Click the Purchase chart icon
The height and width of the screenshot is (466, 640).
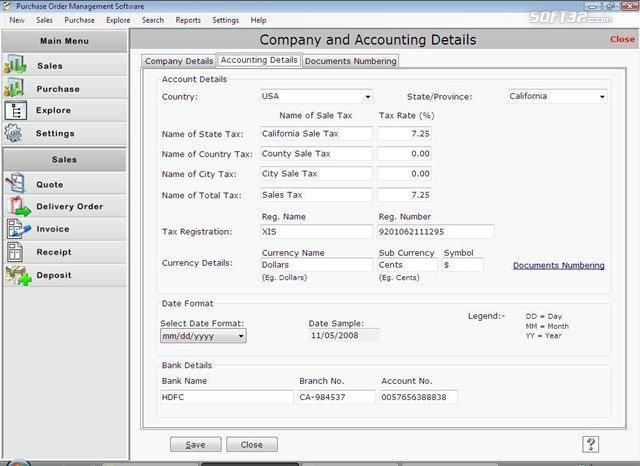pyautogui.click(x=15, y=88)
